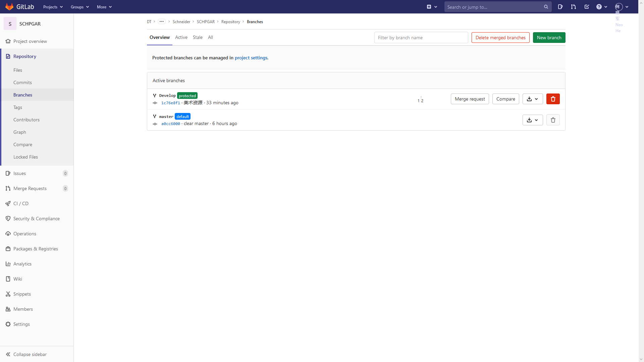Go to Schneider in breadcrumbs
The width and height of the screenshot is (644, 362).
point(181,22)
